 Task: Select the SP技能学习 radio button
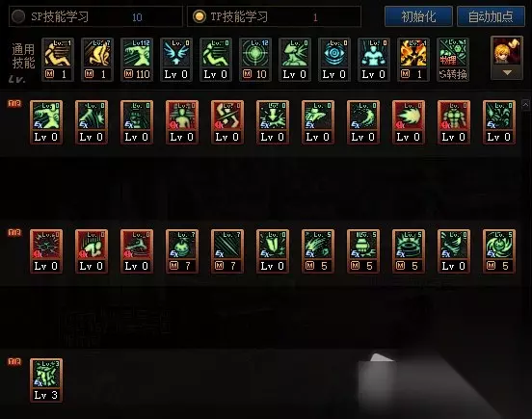point(18,16)
